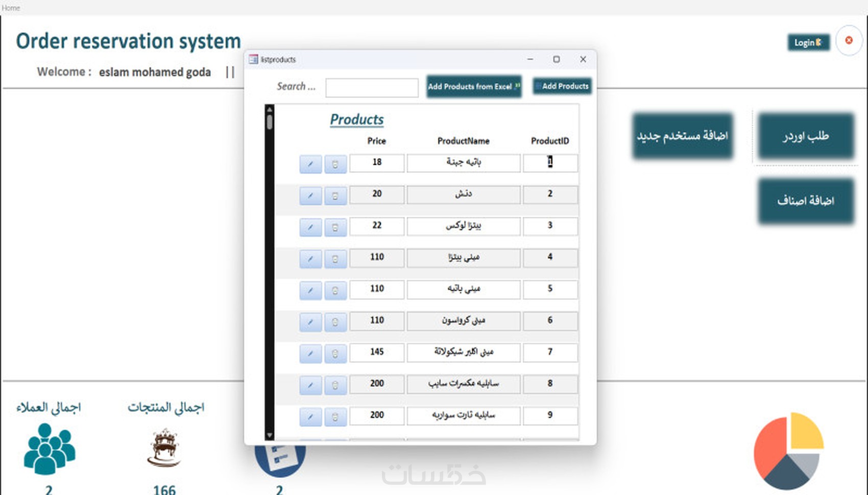Select trash icon on product 7 row

(335, 354)
